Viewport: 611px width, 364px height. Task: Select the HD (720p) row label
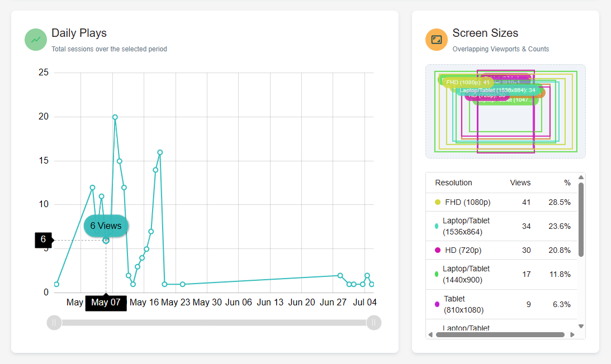pos(463,250)
